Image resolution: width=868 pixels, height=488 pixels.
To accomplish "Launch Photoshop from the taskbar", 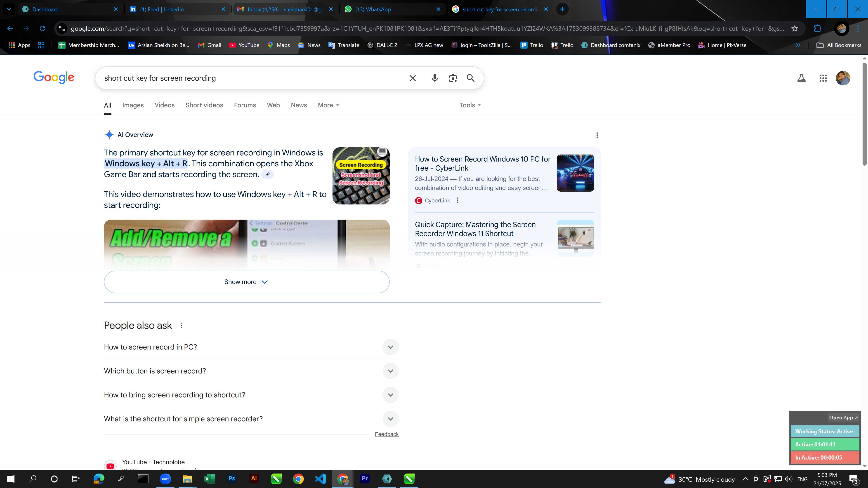I will 231,479.
